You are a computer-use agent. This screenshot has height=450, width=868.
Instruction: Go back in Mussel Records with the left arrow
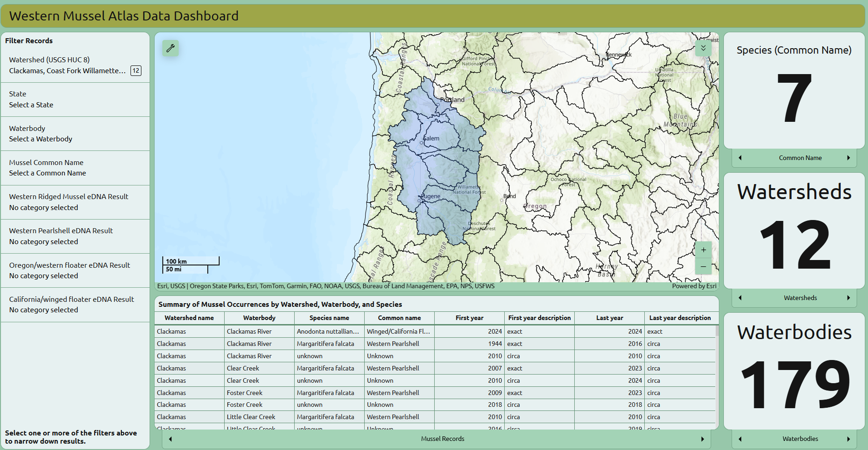171,439
